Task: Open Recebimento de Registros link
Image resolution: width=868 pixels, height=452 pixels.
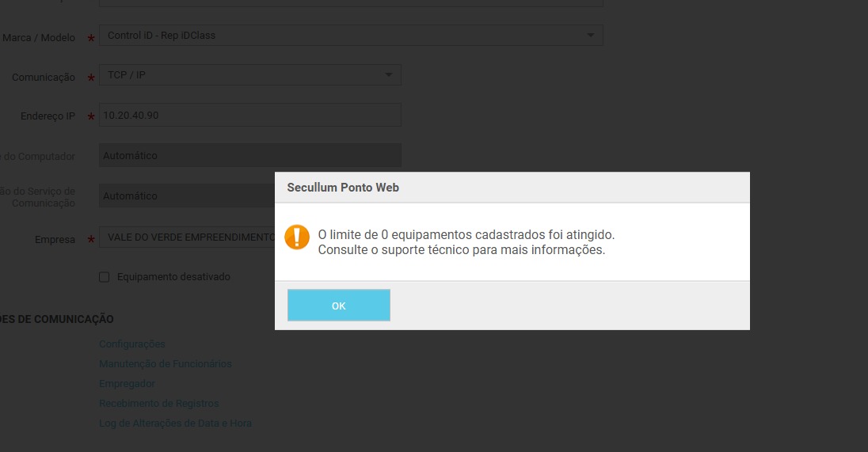Action: point(159,404)
